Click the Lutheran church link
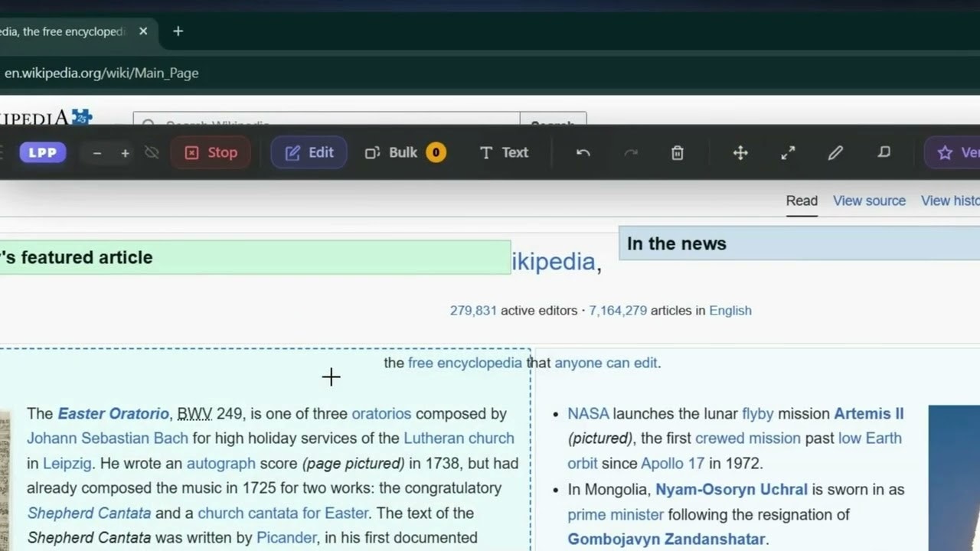Viewport: 980px width, 551px height. point(459,439)
